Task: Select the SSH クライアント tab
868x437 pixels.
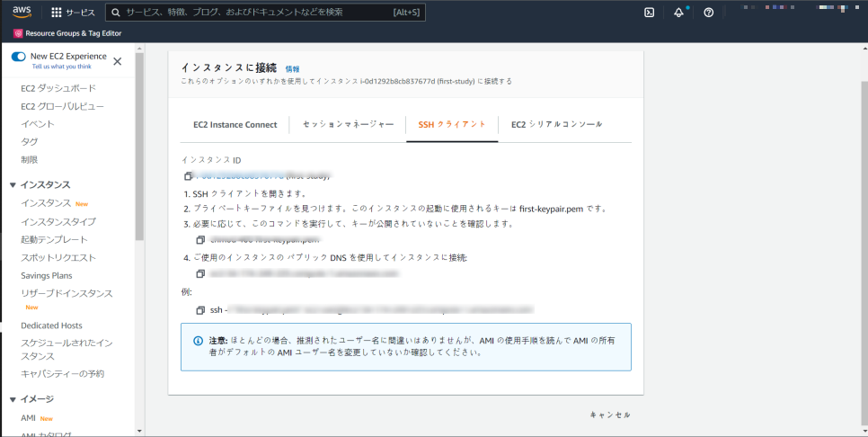Action: click(x=452, y=125)
